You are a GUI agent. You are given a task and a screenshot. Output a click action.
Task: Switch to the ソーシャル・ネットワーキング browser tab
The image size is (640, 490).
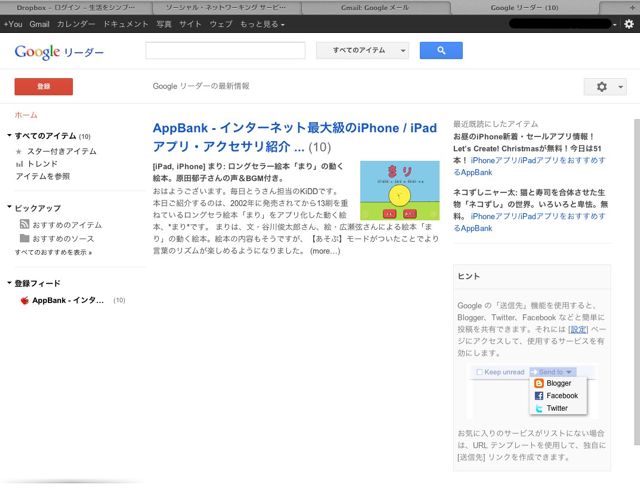(226, 7)
